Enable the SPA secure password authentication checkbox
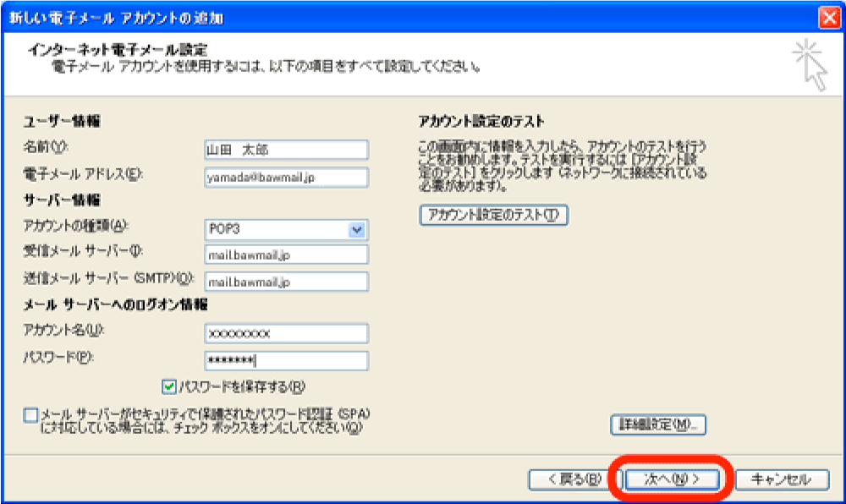Screen dimensions: 846x504 click(31, 415)
